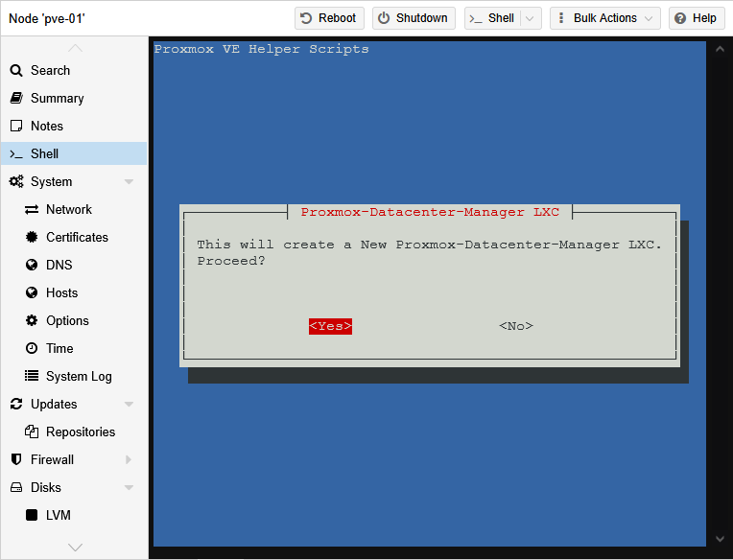This screenshot has height=560, width=733.
Task: Select the Network menu entry
Action: tap(74, 210)
